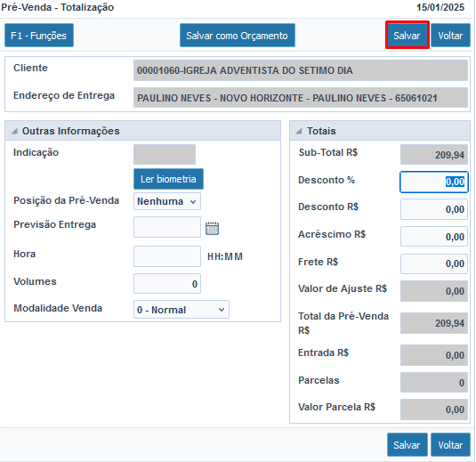476x462 pixels.
Task: Click the bottom Salvar button
Action: click(x=407, y=445)
